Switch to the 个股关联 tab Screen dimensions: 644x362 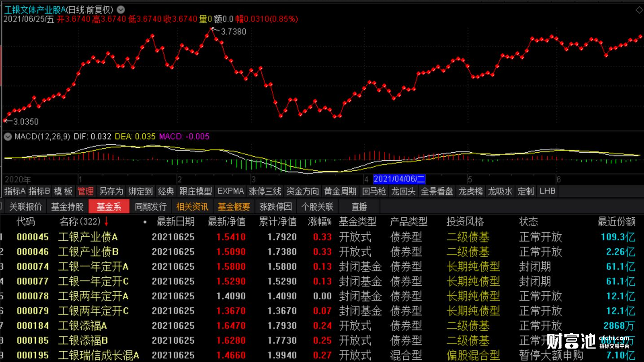tap(317, 207)
